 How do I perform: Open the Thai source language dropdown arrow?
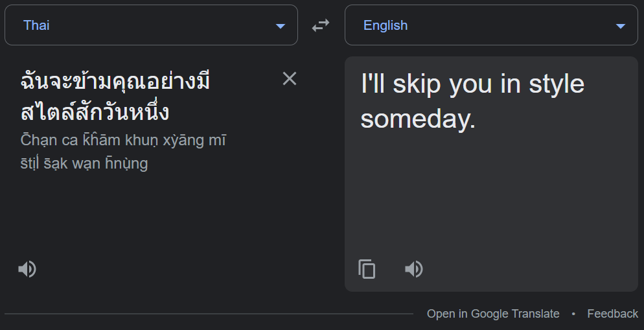[281, 26]
